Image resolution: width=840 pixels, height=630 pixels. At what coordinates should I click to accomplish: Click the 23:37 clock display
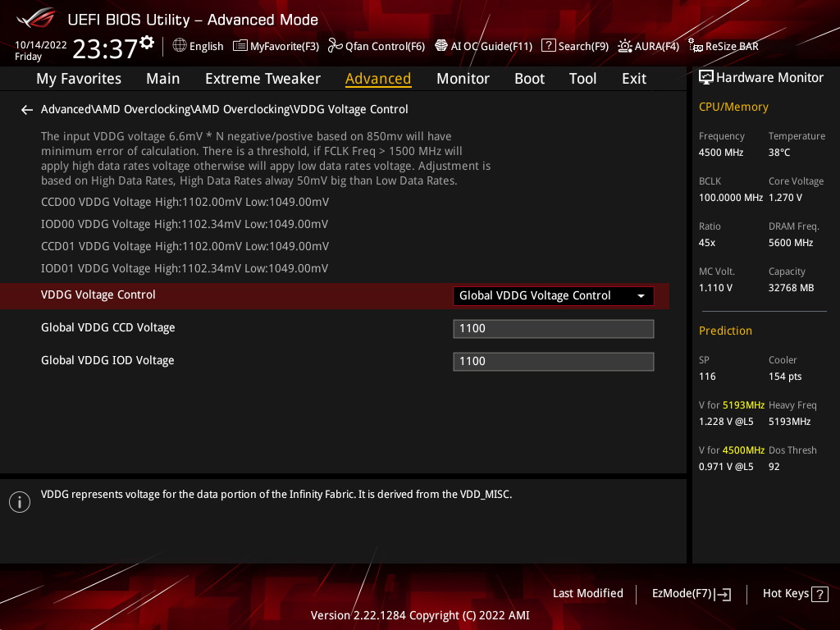tap(105, 48)
